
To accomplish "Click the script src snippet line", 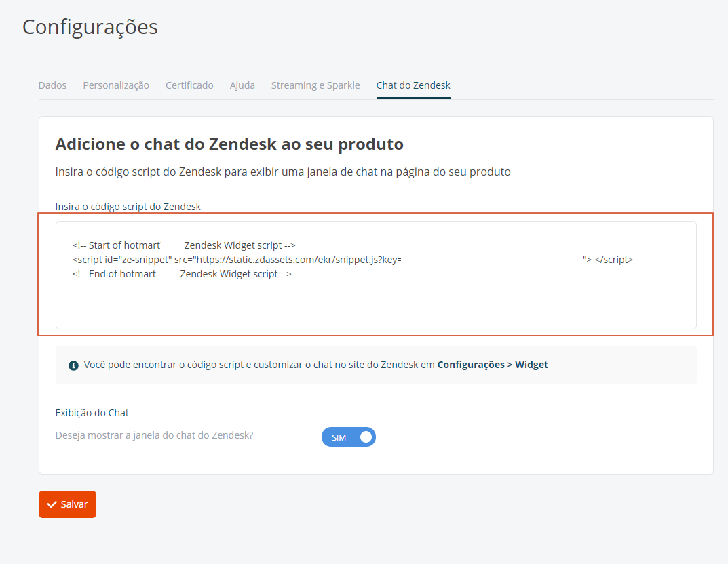I will [x=353, y=260].
